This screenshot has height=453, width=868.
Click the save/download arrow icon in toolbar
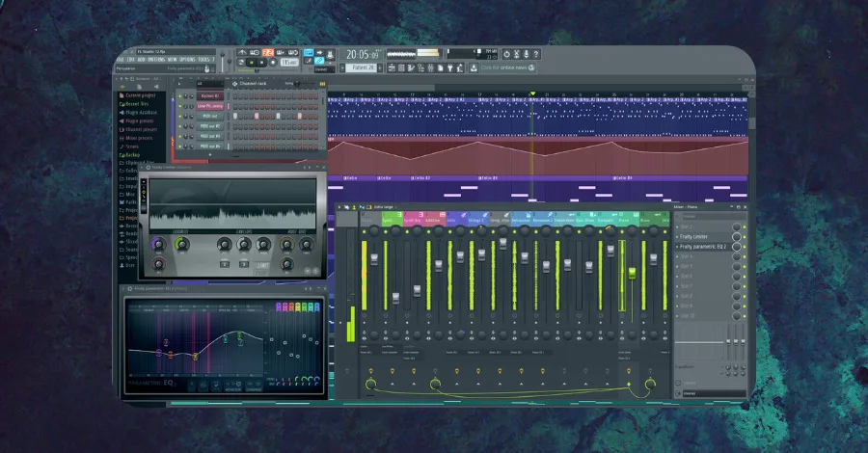click(x=474, y=68)
